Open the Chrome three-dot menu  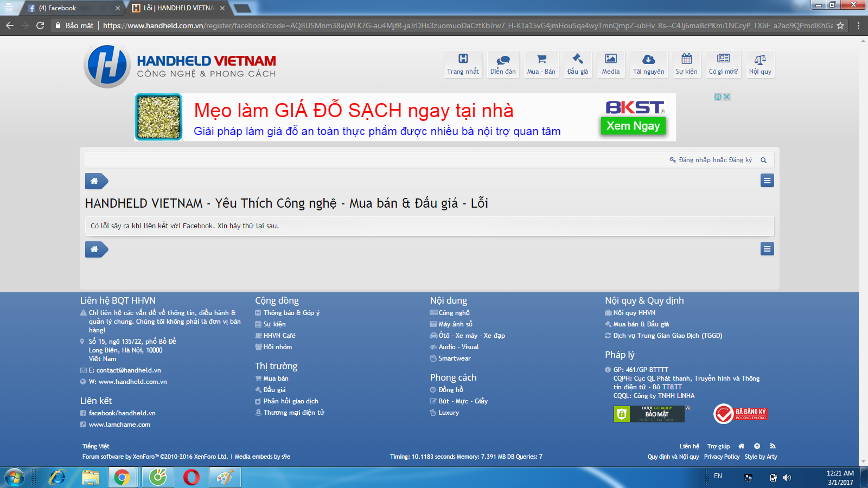point(858,25)
